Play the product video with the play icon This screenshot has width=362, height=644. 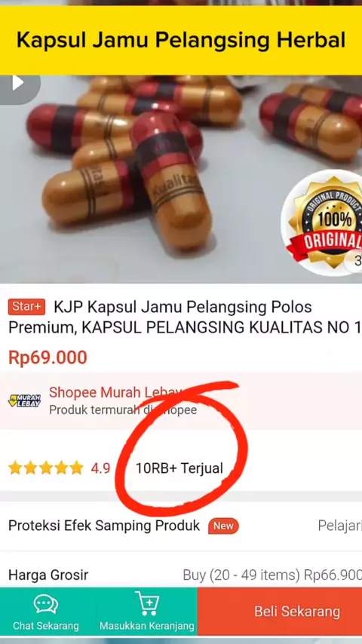[x=18, y=84]
